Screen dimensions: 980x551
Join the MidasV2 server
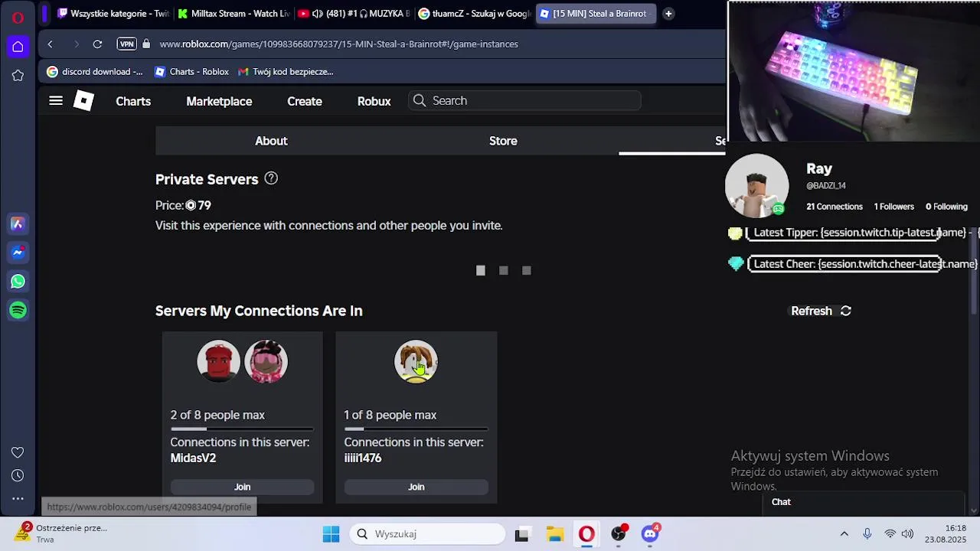pyautogui.click(x=242, y=487)
